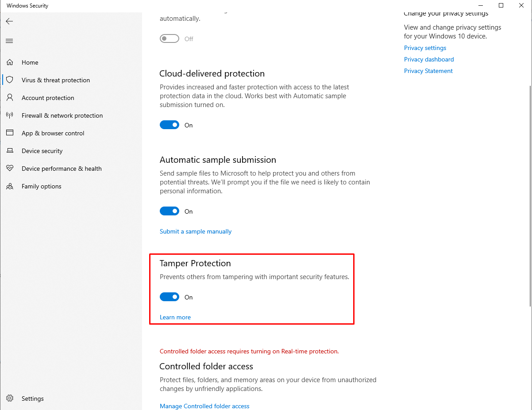The height and width of the screenshot is (410, 532).
Task: Open Manage Controlled folder access
Action: coord(204,406)
